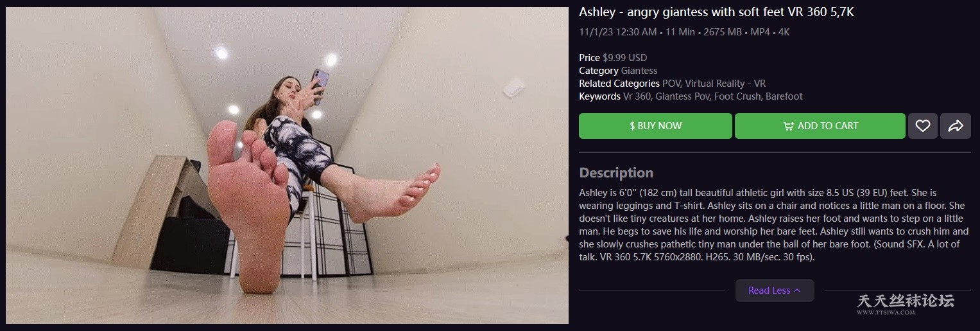Click the Description section heading

tap(616, 173)
